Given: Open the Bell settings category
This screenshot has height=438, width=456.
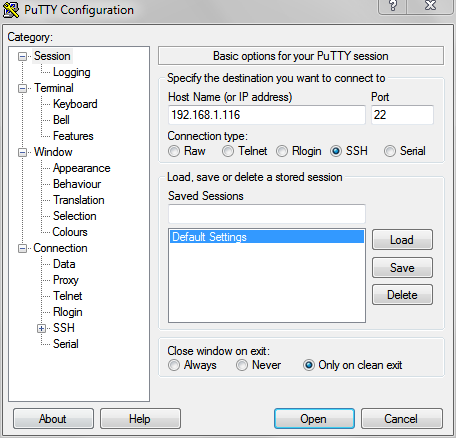Looking at the screenshot, I should (x=61, y=120).
